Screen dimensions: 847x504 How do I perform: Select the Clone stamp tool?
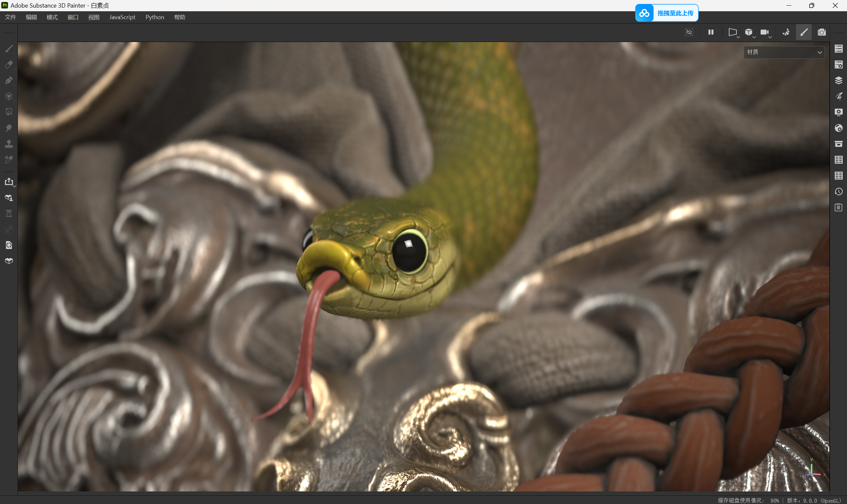(x=9, y=144)
